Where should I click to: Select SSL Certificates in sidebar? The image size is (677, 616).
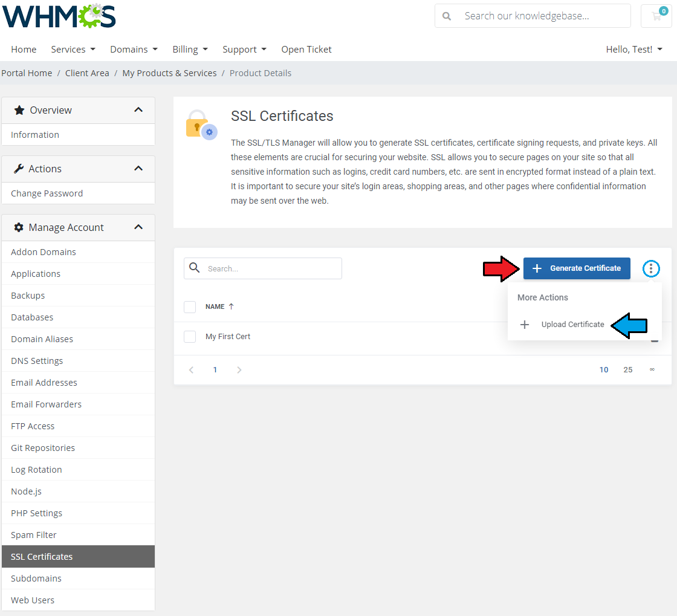point(78,557)
